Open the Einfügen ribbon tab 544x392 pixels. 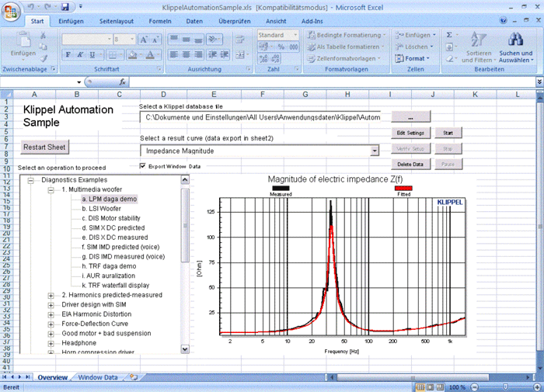coord(71,21)
